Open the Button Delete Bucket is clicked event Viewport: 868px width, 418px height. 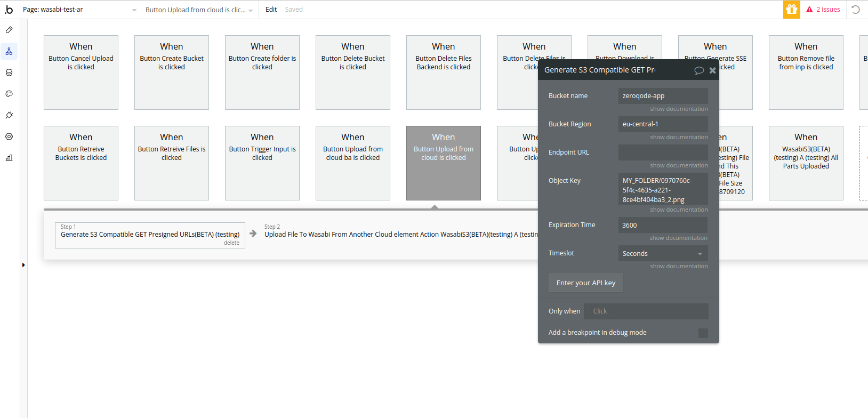click(353, 73)
